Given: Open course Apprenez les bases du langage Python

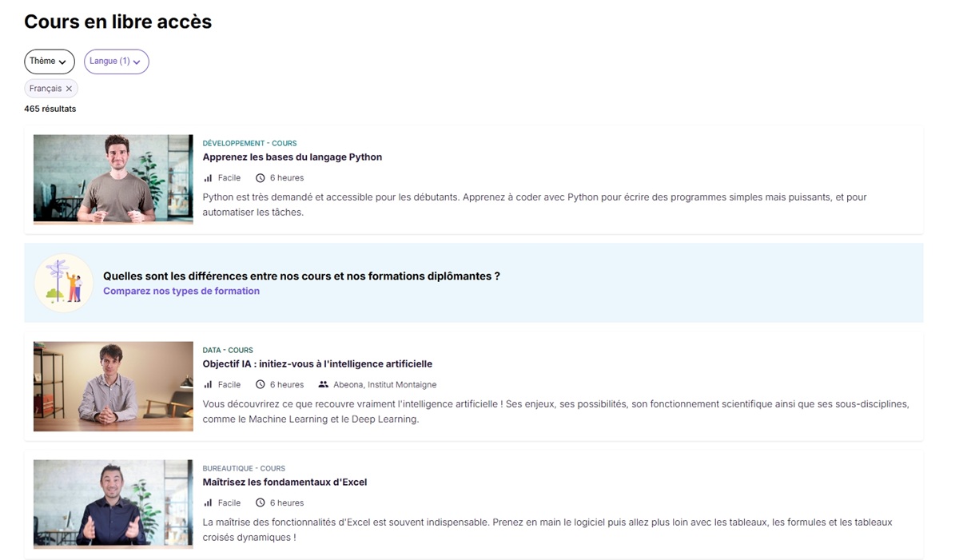Looking at the screenshot, I should click(292, 157).
